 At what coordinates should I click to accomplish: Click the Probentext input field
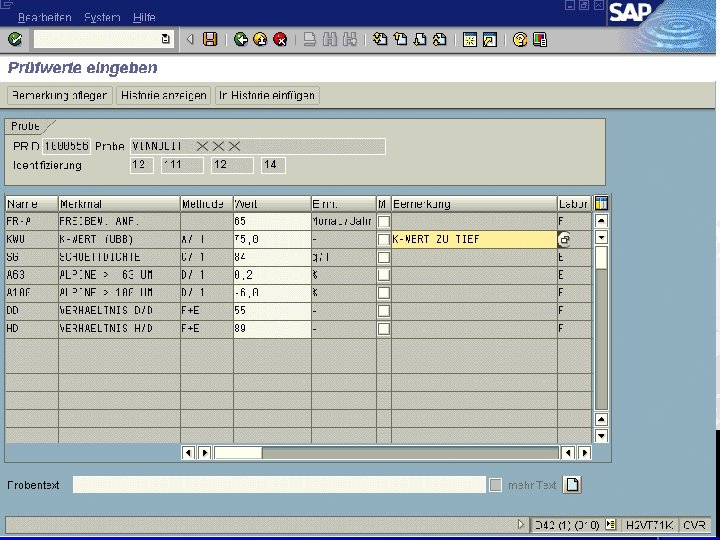(279, 485)
